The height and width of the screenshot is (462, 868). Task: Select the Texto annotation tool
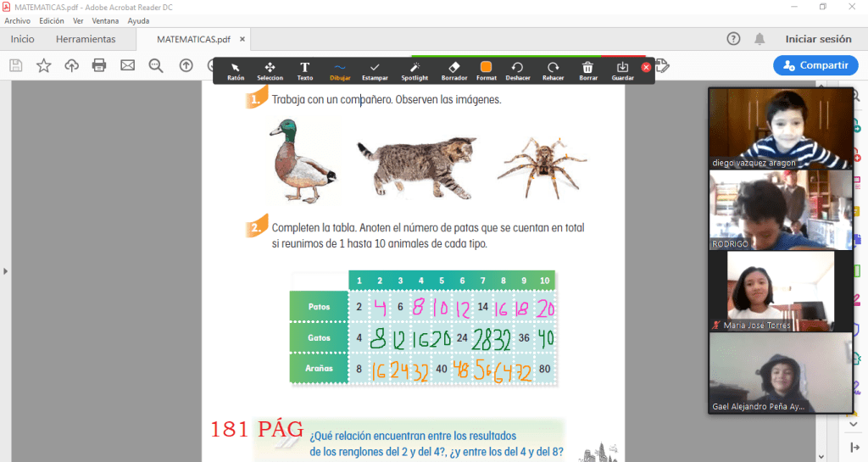point(304,70)
